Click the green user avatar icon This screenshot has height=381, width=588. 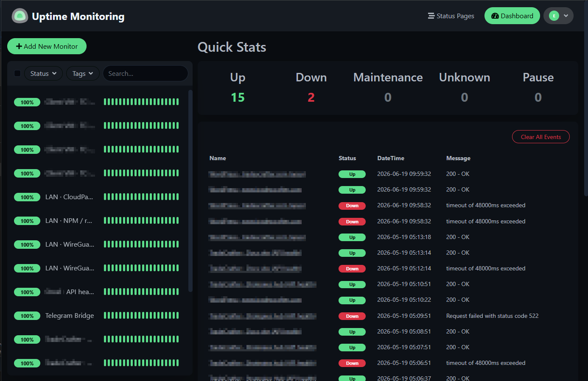(x=554, y=16)
